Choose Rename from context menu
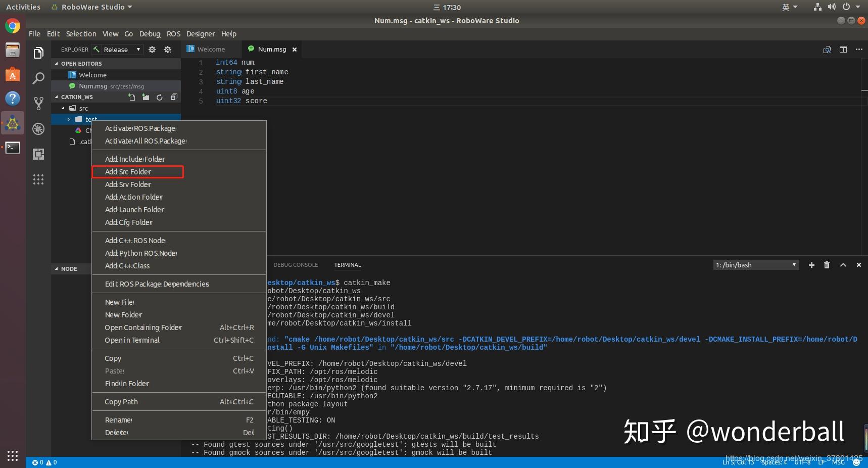The image size is (868, 468). click(179, 420)
